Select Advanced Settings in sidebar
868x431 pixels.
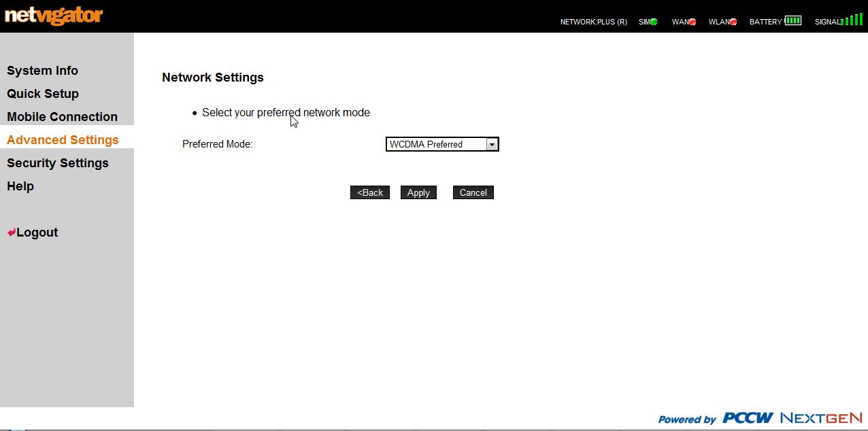(63, 140)
